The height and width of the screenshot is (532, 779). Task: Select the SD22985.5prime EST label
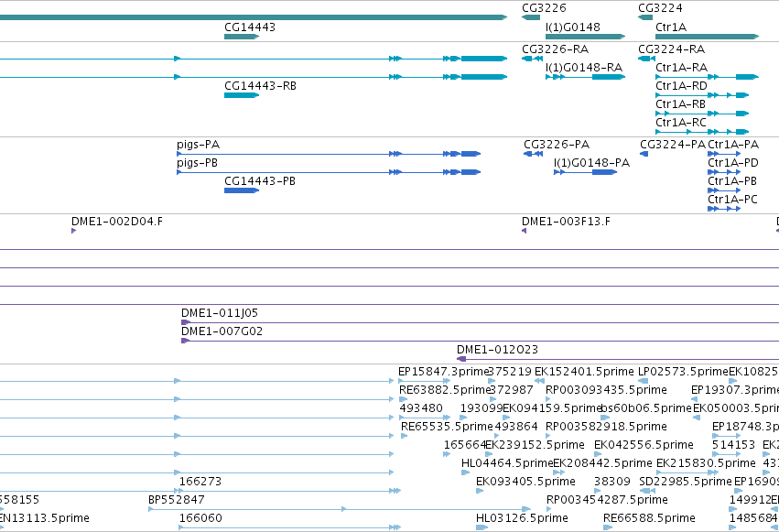(x=686, y=482)
